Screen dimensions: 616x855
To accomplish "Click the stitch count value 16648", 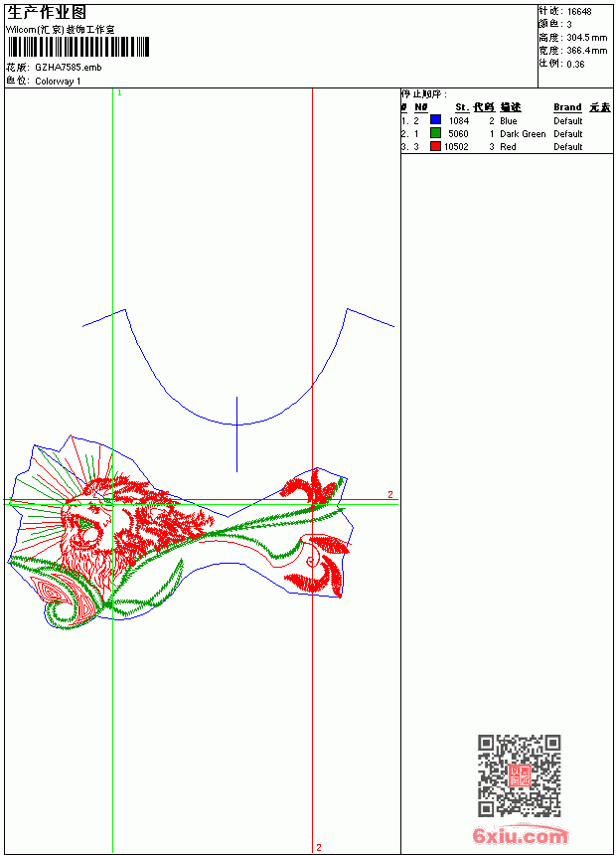I will coord(579,12).
